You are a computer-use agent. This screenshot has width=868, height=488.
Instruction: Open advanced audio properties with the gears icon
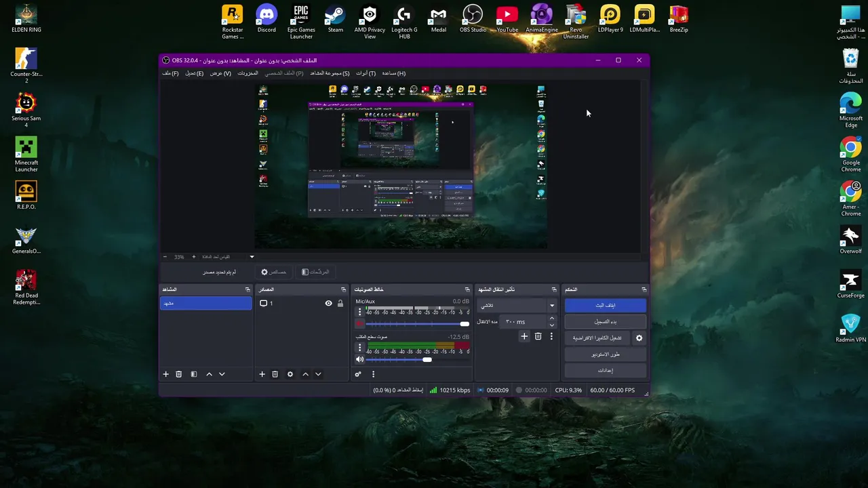point(358,374)
